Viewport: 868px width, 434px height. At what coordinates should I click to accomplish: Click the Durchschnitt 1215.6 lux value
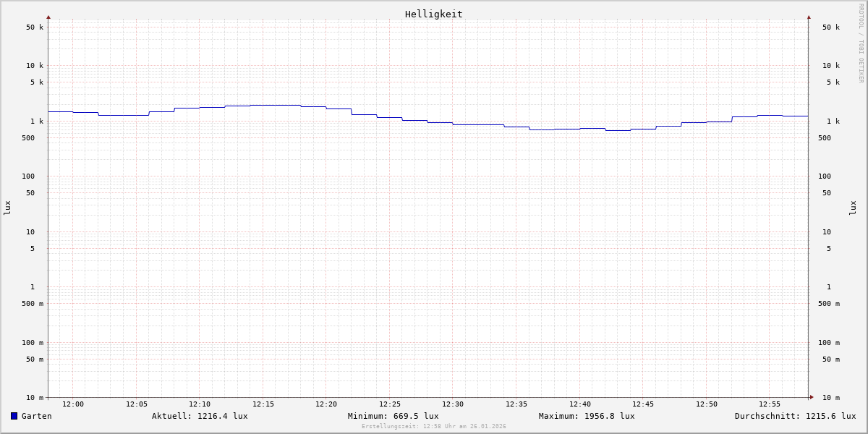point(795,416)
